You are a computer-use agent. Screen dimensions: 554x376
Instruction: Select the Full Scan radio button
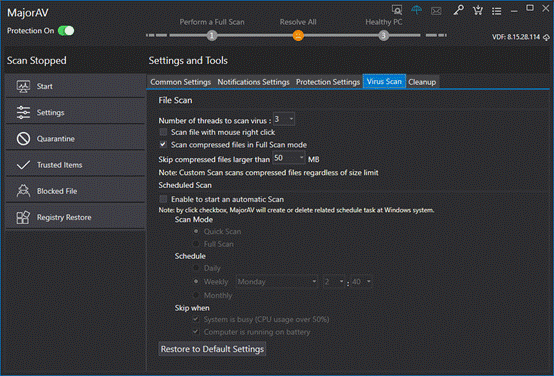click(196, 244)
